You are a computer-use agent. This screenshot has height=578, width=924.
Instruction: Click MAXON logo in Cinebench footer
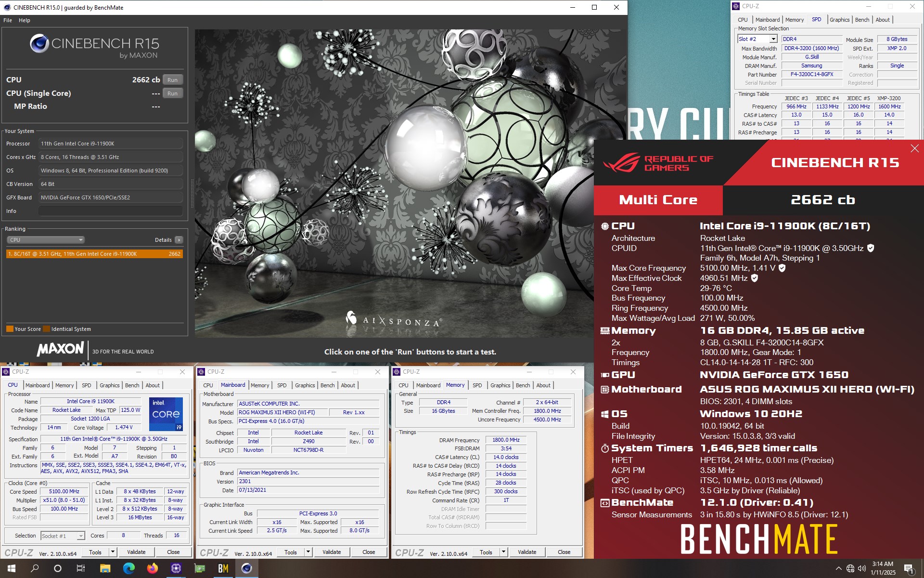[x=61, y=349]
